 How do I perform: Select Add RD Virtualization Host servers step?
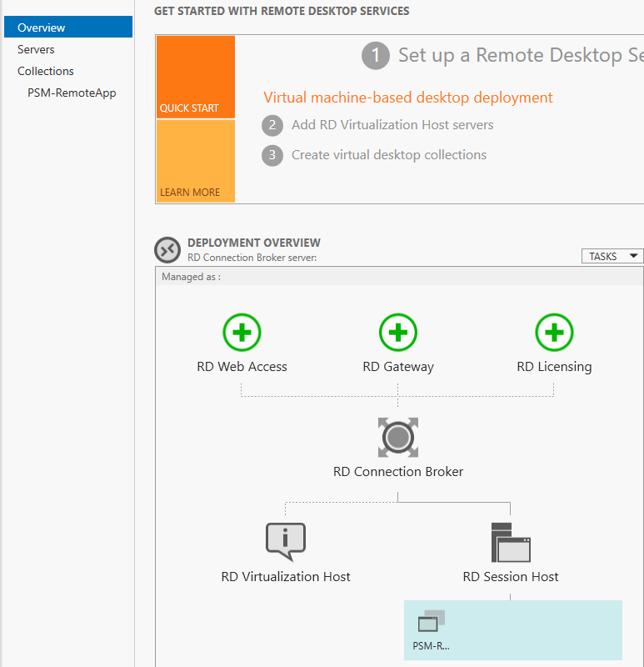click(x=392, y=125)
